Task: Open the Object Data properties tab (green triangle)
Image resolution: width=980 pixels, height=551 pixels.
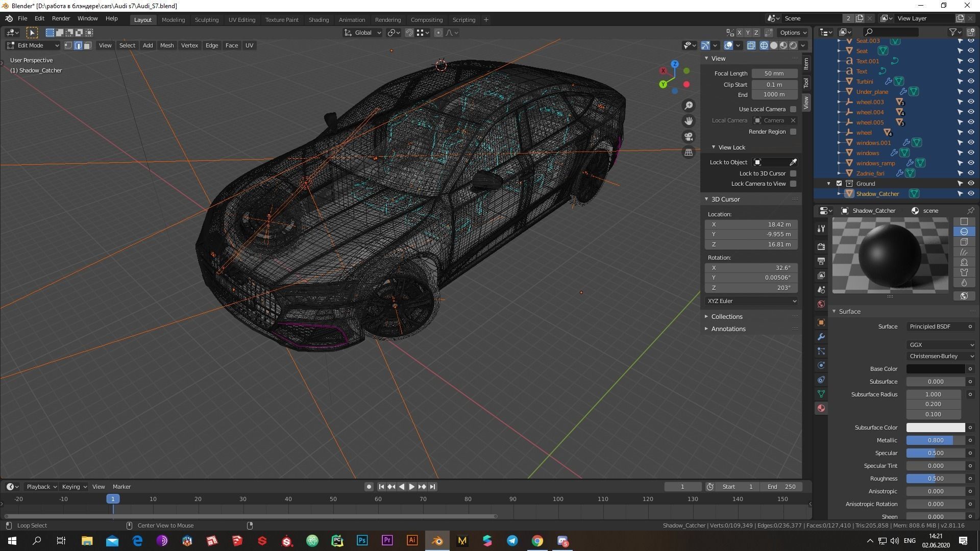Action: click(x=821, y=394)
